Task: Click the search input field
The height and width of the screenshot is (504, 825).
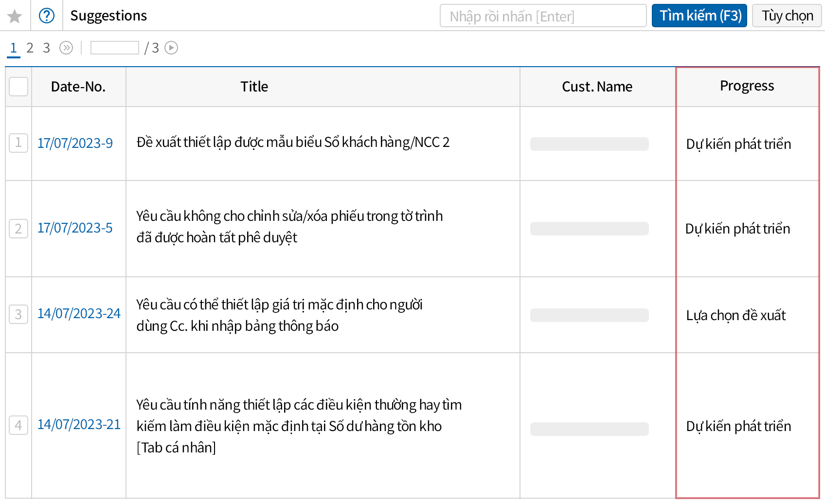Action: pyautogui.click(x=543, y=16)
